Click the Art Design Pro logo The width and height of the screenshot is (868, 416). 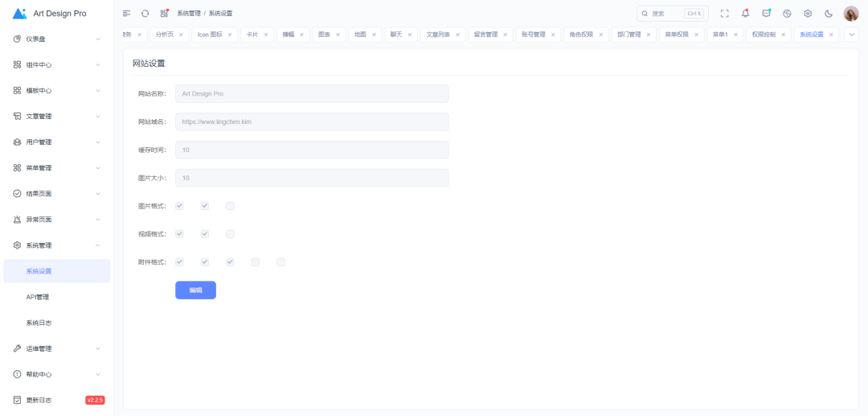[x=19, y=14]
